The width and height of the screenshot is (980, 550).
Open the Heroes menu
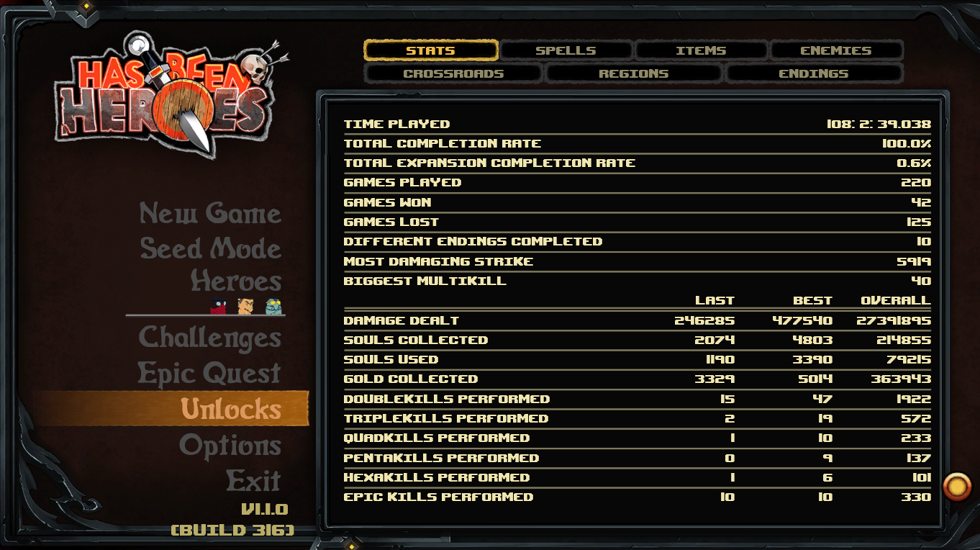coord(236,281)
